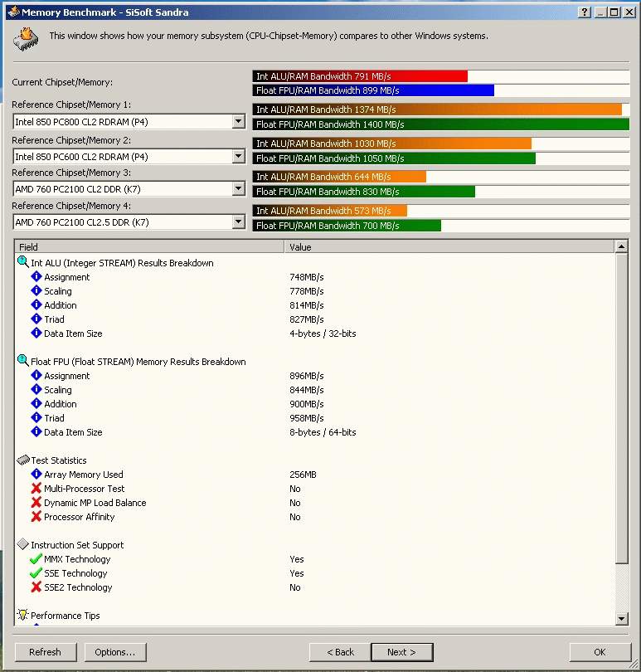Screen dimensions: 641x672
Task: Click the red X icon beside Multi-Processor Test
Action: 36,489
